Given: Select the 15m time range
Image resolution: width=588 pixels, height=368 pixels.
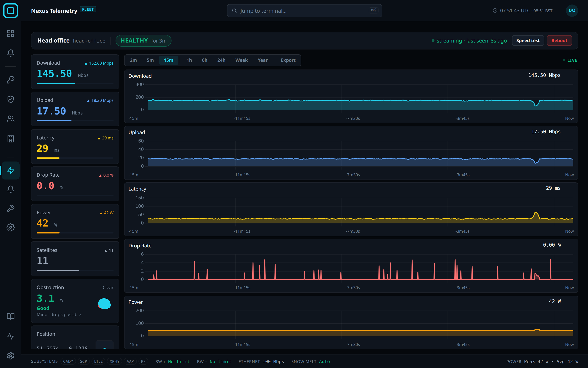Looking at the screenshot, I should click(168, 60).
